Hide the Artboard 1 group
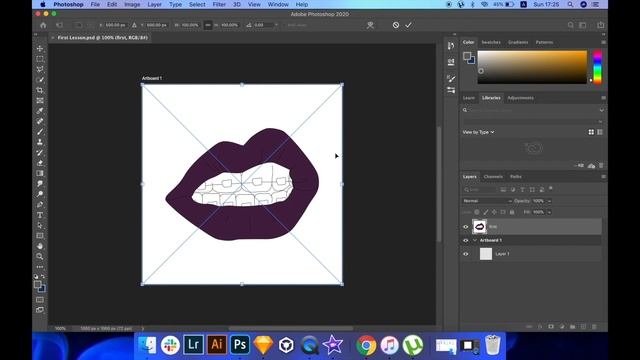 click(x=466, y=240)
